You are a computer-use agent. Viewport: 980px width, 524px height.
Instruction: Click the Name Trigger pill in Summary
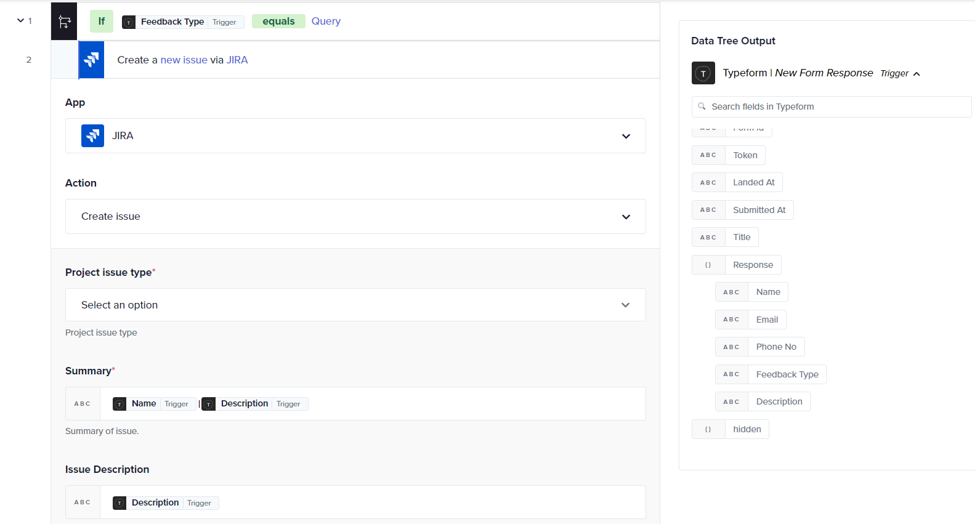tap(154, 404)
